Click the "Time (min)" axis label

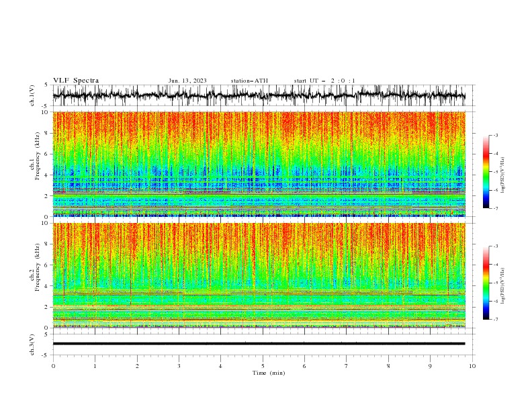[x=269, y=373]
